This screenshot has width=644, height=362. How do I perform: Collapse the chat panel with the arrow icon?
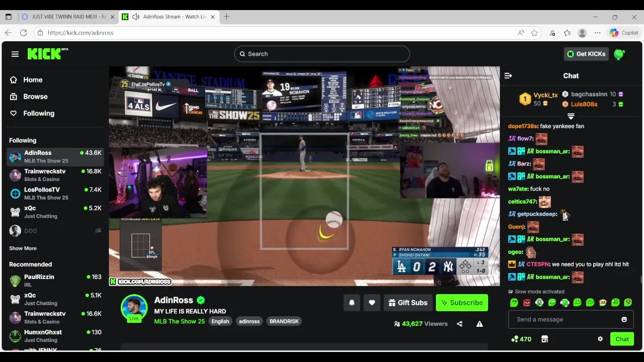pyautogui.click(x=508, y=76)
